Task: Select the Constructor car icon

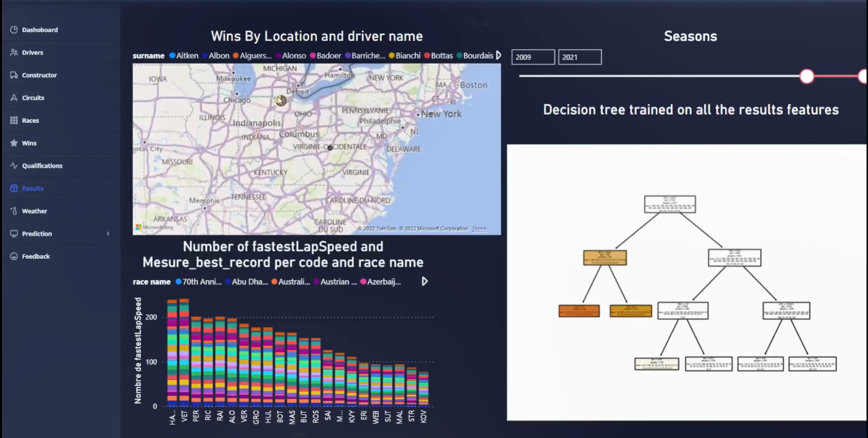Action: (14, 75)
